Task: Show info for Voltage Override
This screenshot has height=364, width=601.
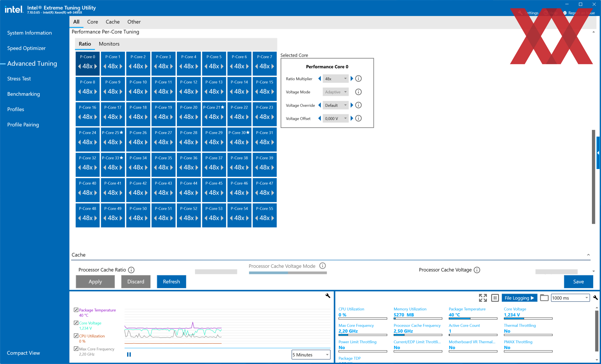Action: (358, 105)
